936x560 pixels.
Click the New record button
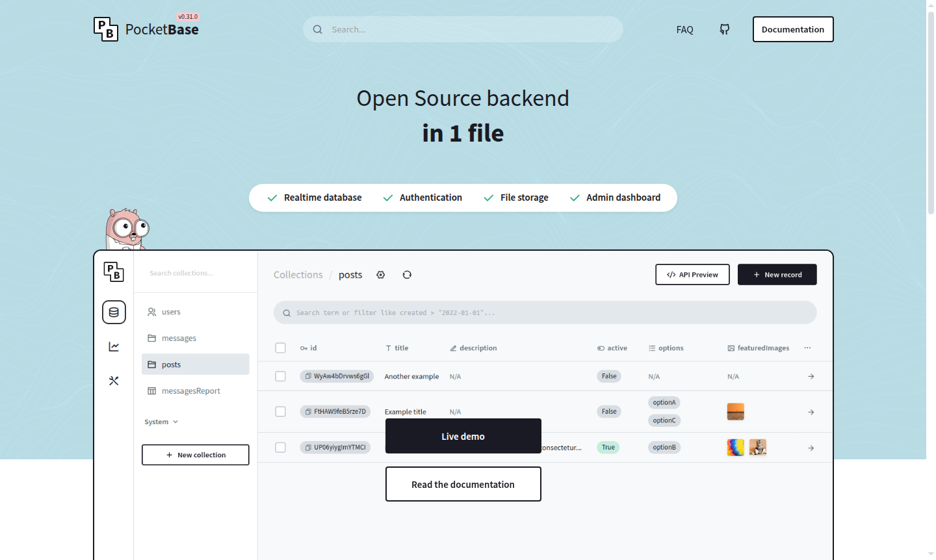coord(777,275)
